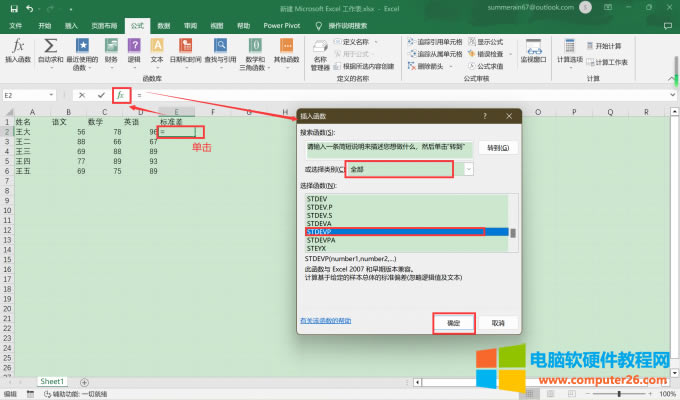Open 有关该函数的帮助 link
Screen dimensions: 680x400
pyautogui.click(x=326, y=319)
